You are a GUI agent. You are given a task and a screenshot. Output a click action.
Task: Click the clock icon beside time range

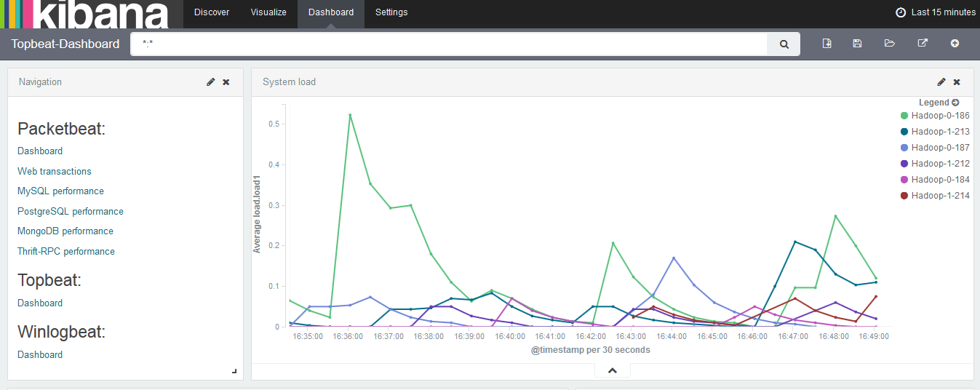click(x=901, y=12)
